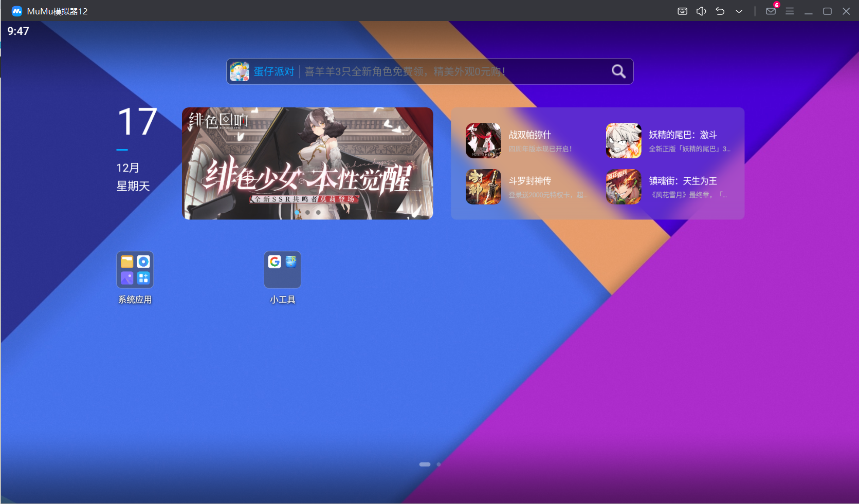
Task: Launch the 镇魂街：天生为王 game icon
Action: [x=624, y=186]
